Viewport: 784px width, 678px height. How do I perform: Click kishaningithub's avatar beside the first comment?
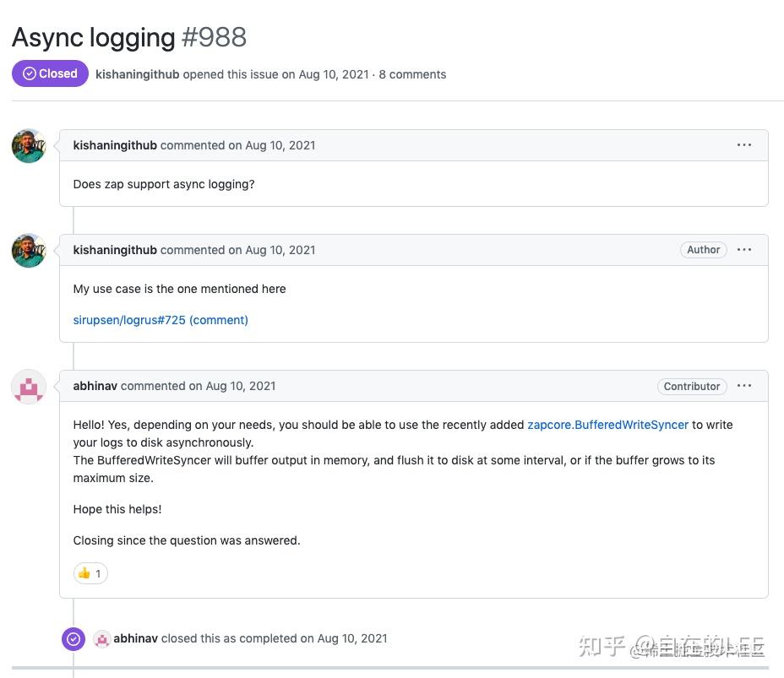(28, 145)
